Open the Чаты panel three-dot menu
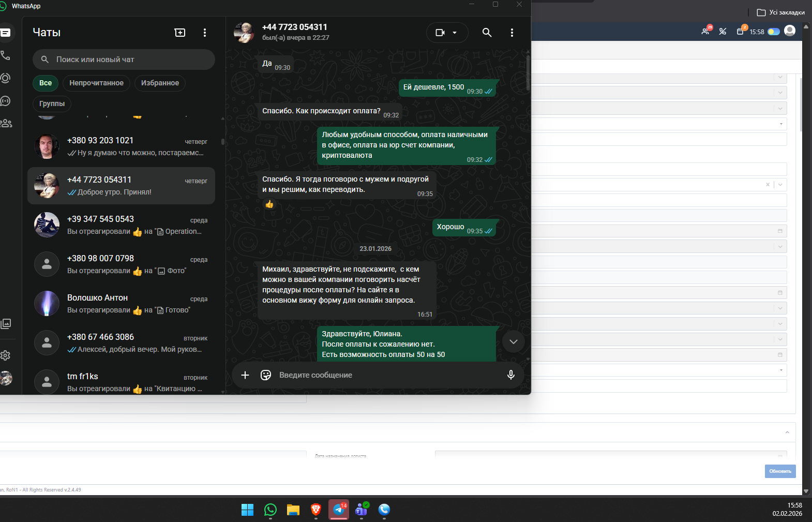The image size is (812, 522). coord(205,33)
